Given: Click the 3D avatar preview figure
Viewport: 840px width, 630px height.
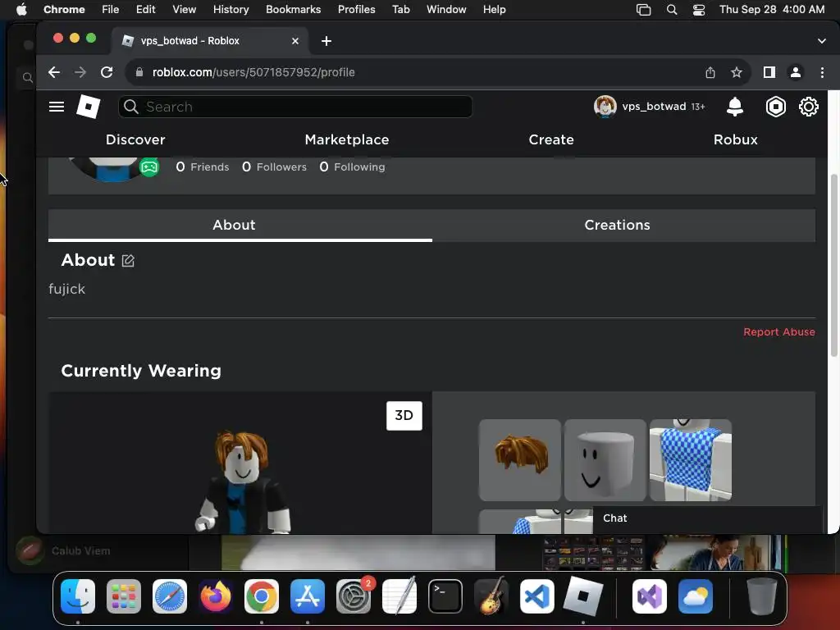Looking at the screenshot, I should pyautogui.click(x=242, y=481).
